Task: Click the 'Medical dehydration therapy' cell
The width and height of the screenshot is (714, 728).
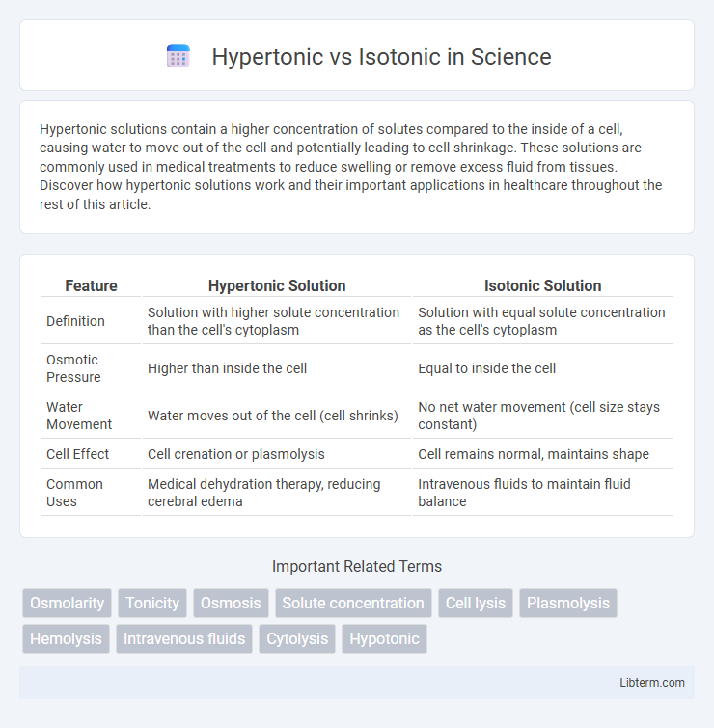Action: tap(277, 493)
